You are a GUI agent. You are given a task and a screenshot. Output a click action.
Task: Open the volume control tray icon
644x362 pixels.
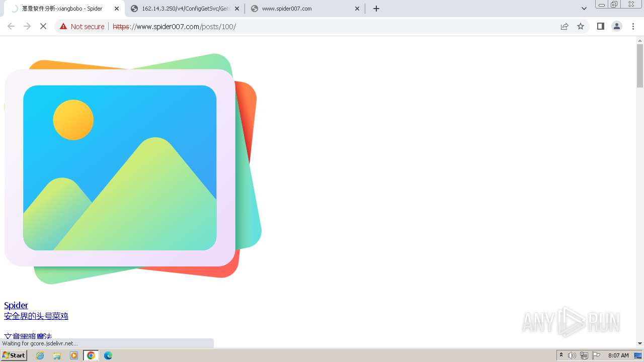point(572,355)
